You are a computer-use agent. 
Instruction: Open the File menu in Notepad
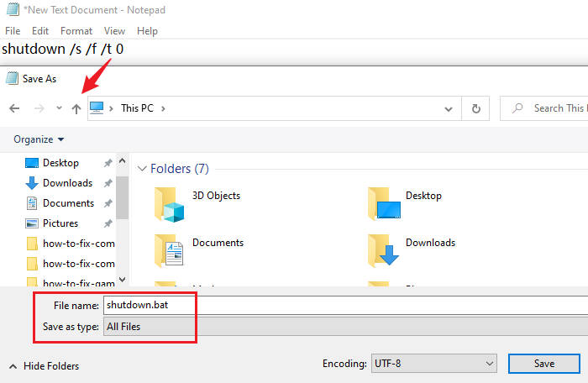[13, 31]
